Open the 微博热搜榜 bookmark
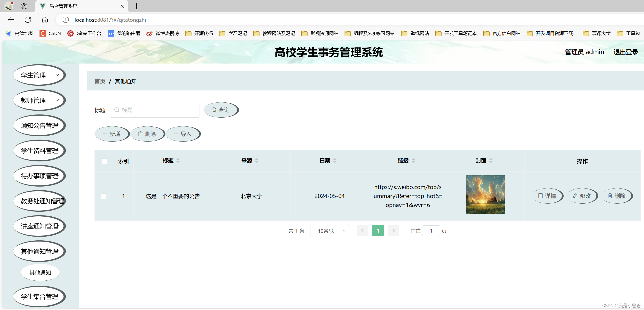This screenshot has height=310, width=644. 163,33
